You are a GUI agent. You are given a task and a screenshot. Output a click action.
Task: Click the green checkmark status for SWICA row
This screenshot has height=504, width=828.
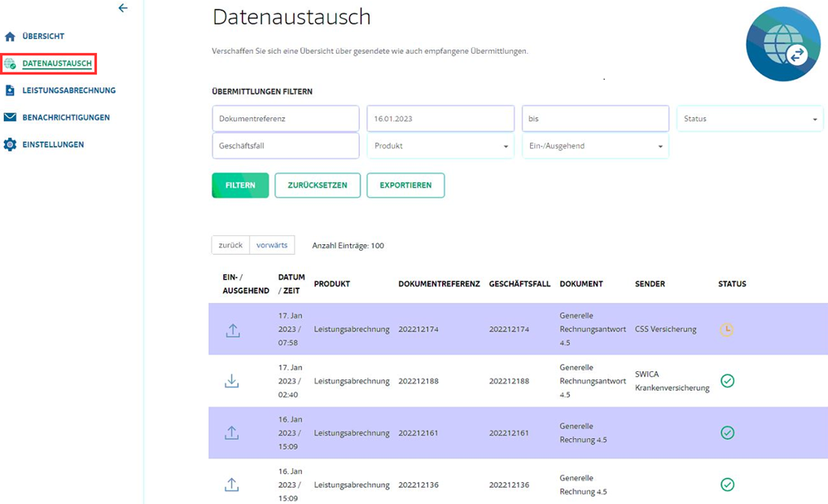point(727,381)
